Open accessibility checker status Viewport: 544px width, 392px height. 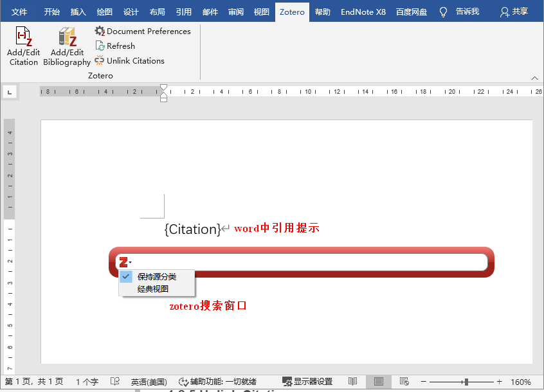pyautogui.click(x=217, y=382)
